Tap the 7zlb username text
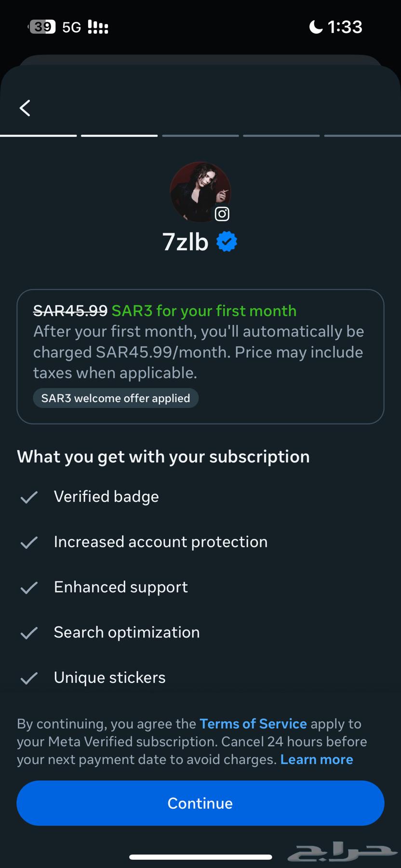The image size is (401, 868). tap(186, 242)
